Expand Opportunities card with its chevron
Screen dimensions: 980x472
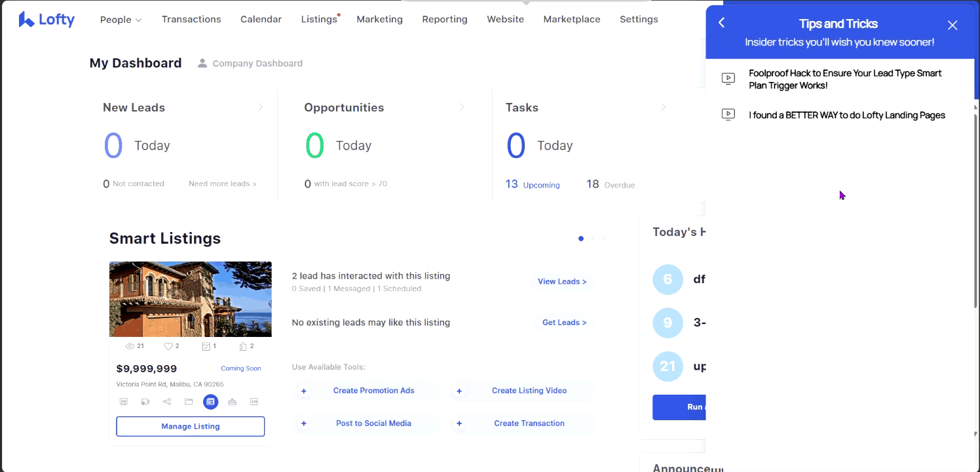[462, 108]
